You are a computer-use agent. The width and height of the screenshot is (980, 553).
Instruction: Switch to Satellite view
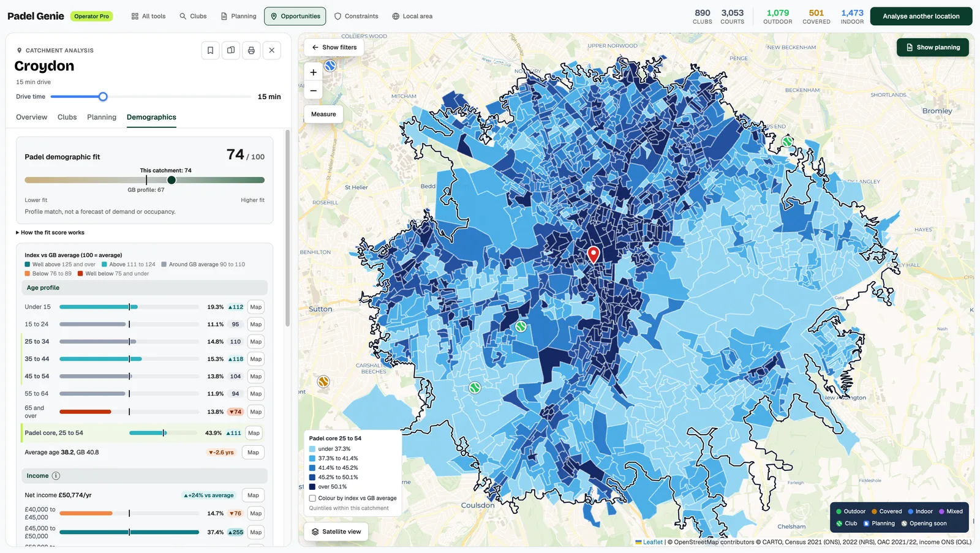pos(336,532)
